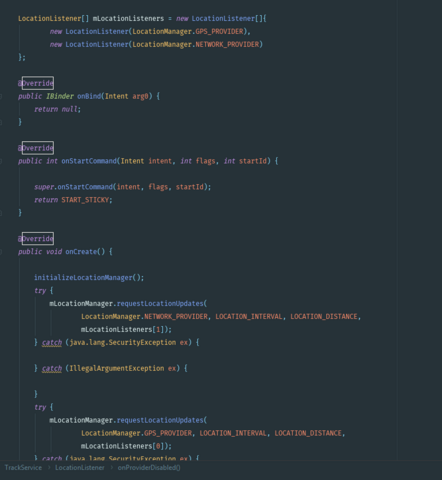The image size is (442, 480).
Task: Click NETWORK_PROVIDER in requestLocationUpdates call
Action: 176,316
